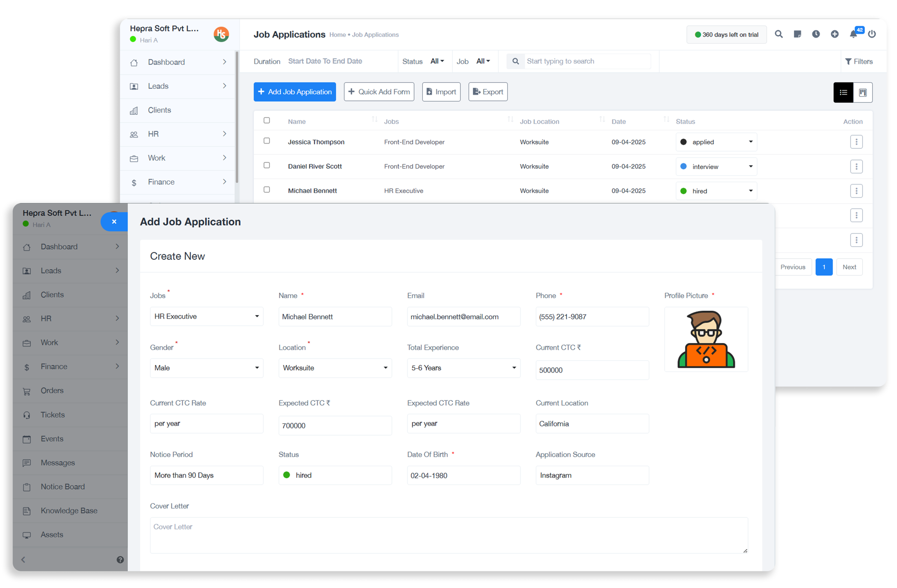Viewport: 897px width, 588px height.
Task: Change Daniel River Scott's interview status dropdown
Action: [717, 167]
